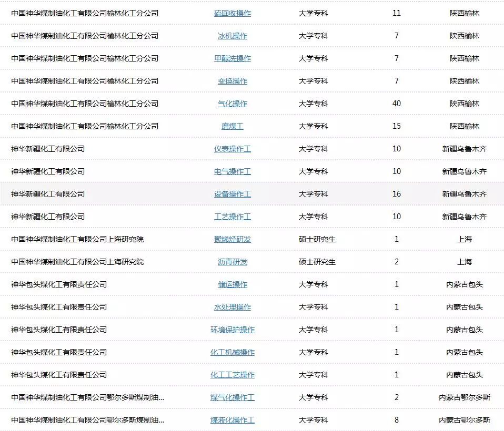
Task: Select headcount 7 in 冰机操作 row
Action: tap(397, 36)
